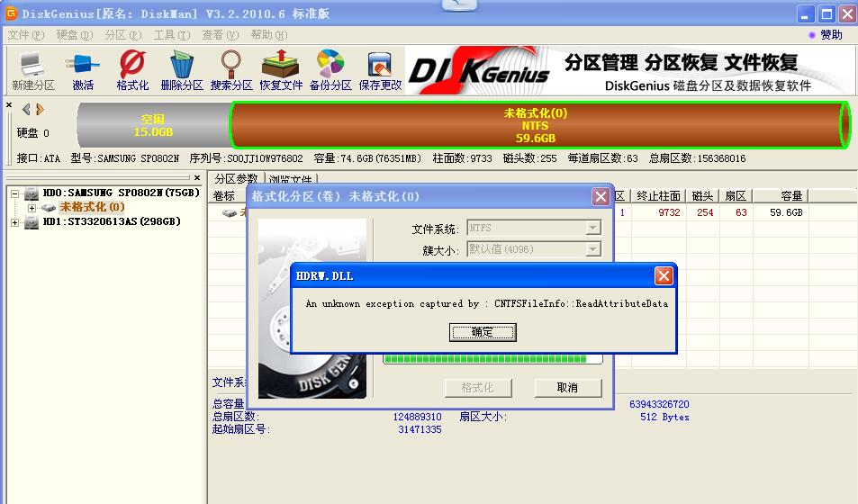
Task: Open the 文件系统 NTFS dropdown
Action: [592, 228]
